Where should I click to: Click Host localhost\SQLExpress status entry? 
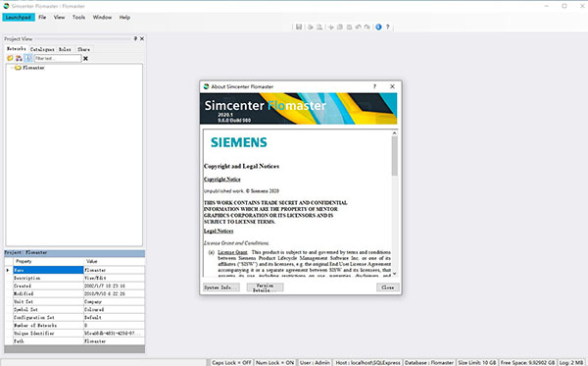(x=367, y=363)
